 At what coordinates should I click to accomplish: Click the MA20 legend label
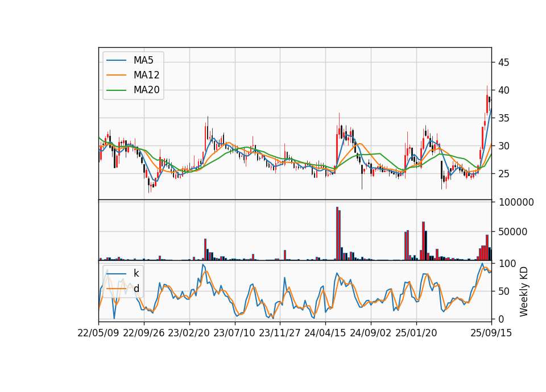click(146, 90)
